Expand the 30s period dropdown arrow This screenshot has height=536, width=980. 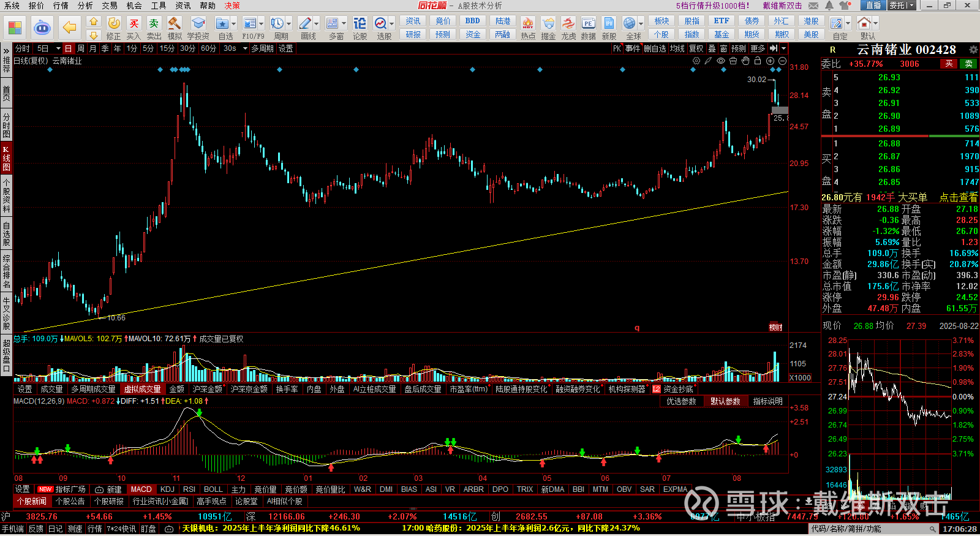tap(244, 48)
